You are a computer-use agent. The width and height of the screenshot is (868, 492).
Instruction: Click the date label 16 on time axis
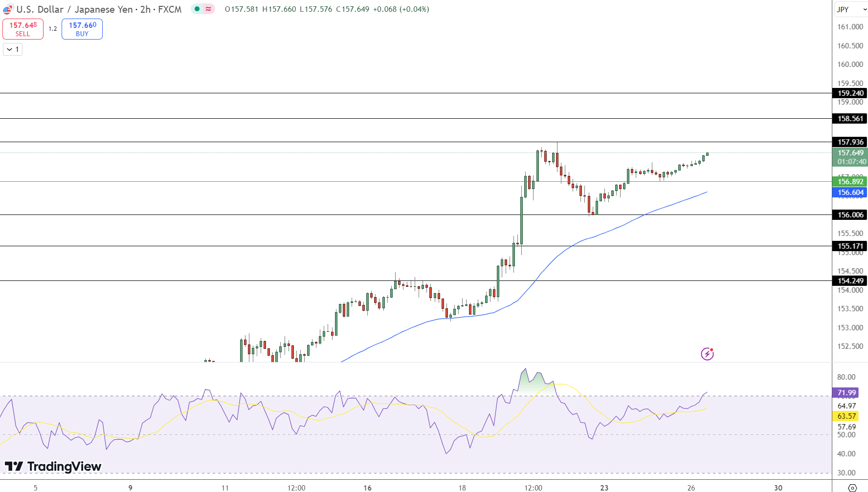(367, 488)
